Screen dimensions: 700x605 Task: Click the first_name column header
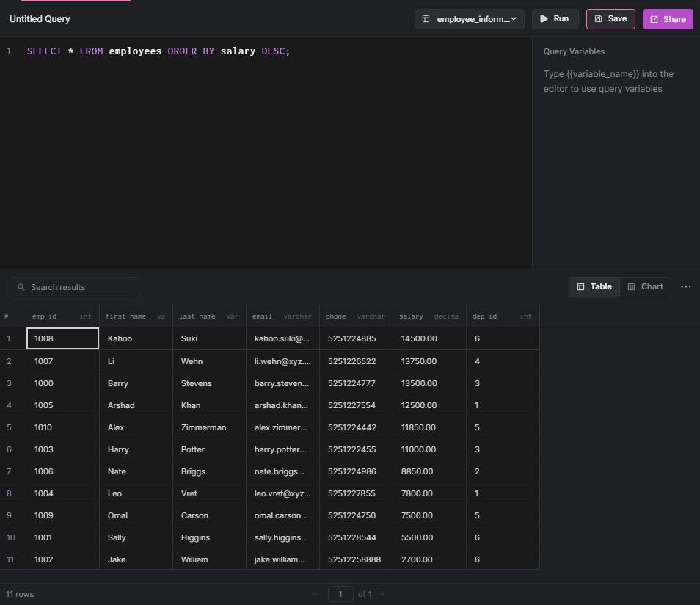136,316
